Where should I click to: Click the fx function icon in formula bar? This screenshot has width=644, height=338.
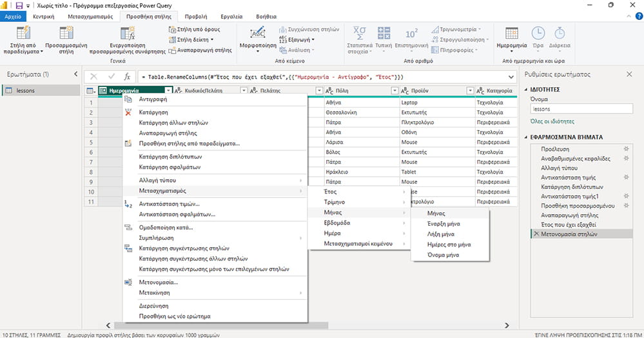pos(128,77)
